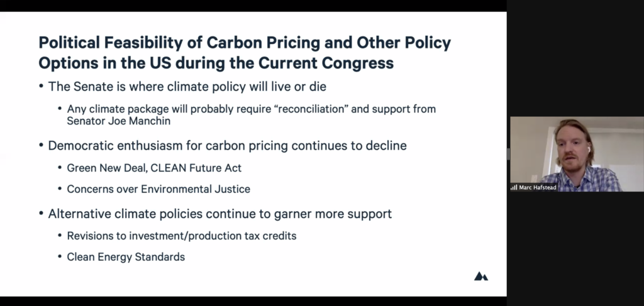
Task: Click the slide title about Political Feasibility
Action: coord(245,43)
